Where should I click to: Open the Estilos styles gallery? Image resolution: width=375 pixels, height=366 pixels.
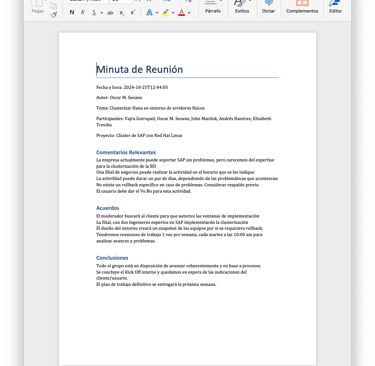[x=242, y=7]
